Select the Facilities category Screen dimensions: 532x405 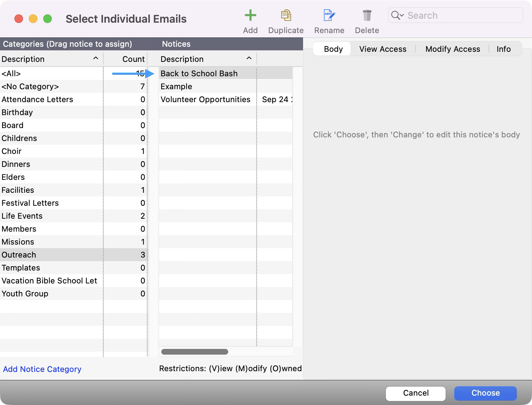pyautogui.click(x=73, y=190)
